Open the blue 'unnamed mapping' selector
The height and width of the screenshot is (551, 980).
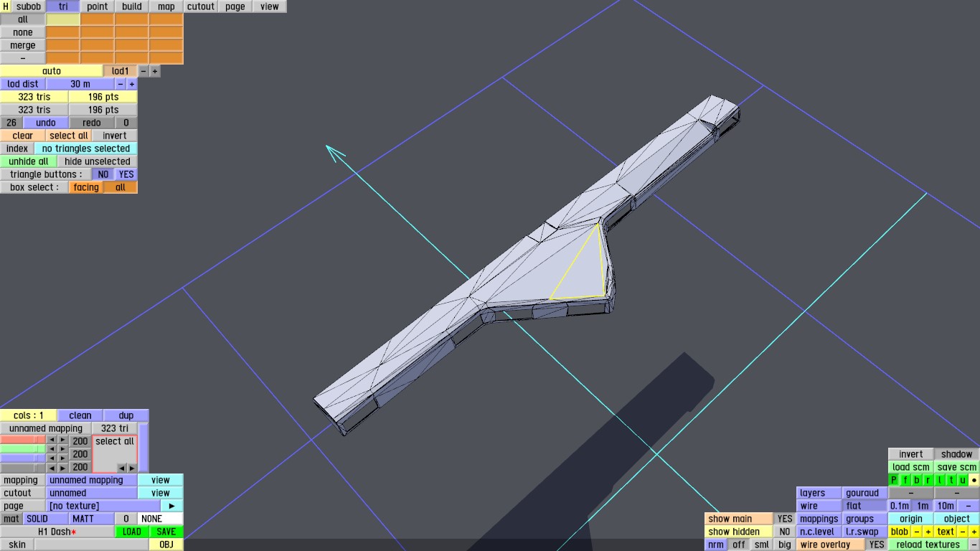[x=92, y=480]
